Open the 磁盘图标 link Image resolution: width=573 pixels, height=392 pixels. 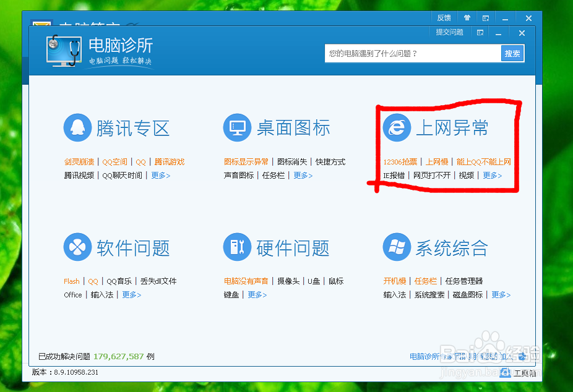(x=468, y=295)
